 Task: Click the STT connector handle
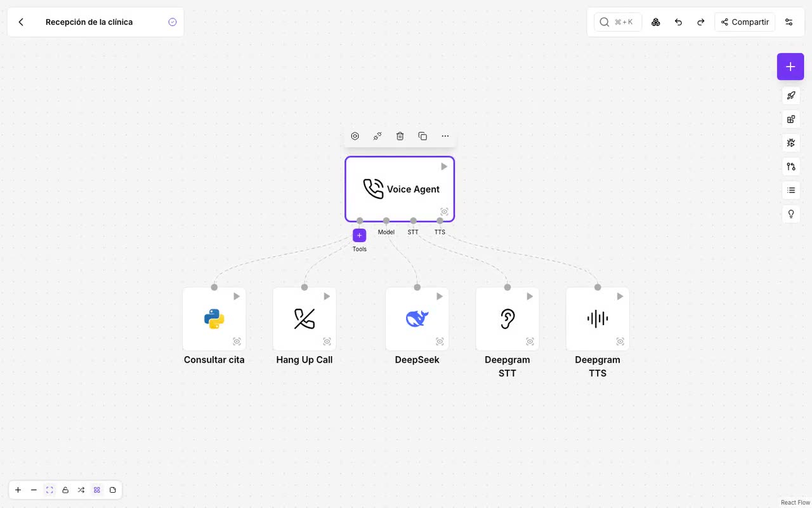click(x=413, y=221)
